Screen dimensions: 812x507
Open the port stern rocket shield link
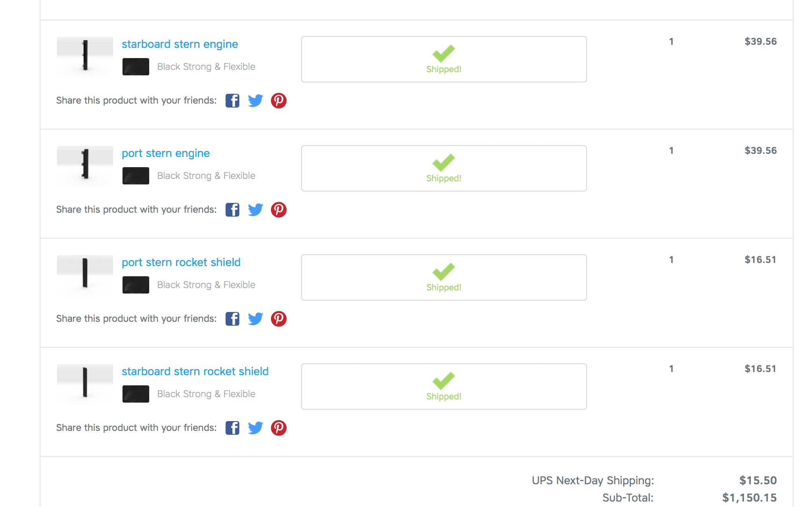(x=181, y=263)
